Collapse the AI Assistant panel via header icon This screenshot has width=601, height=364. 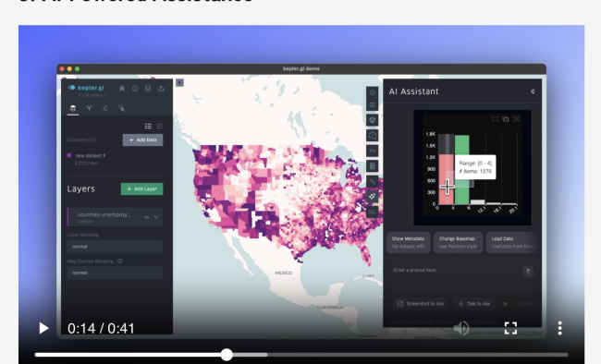coord(533,91)
